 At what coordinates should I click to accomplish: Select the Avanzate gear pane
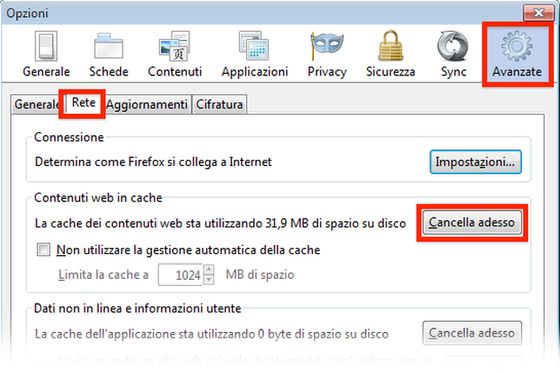517,54
